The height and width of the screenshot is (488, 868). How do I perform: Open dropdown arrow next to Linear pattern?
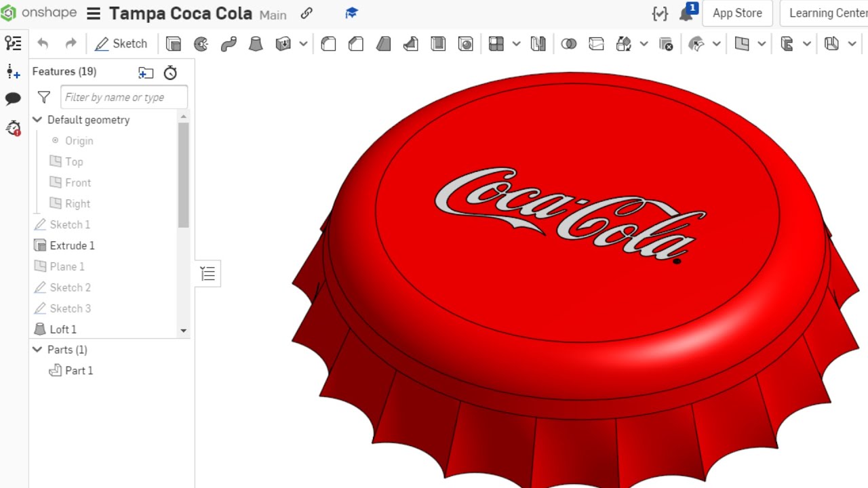click(x=516, y=44)
